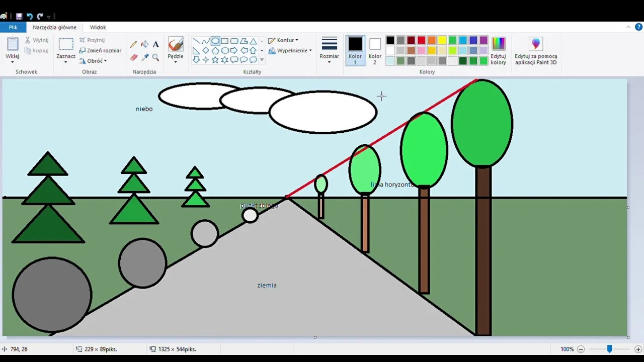Click the Save icon in title bar

click(x=19, y=16)
